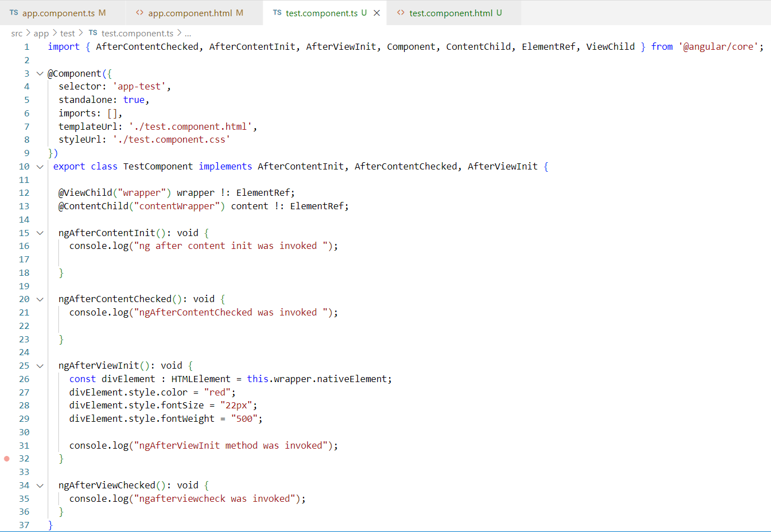Remove the breakpoint on line 32
The image size is (771, 532).
[7, 459]
